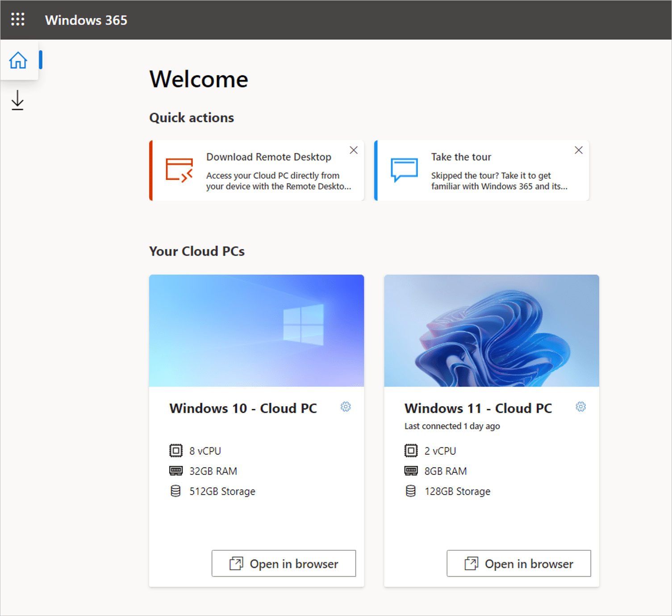This screenshot has height=616, width=672.
Task: Open Windows 11 Cloud PC in browser
Action: click(x=518, y=563)
